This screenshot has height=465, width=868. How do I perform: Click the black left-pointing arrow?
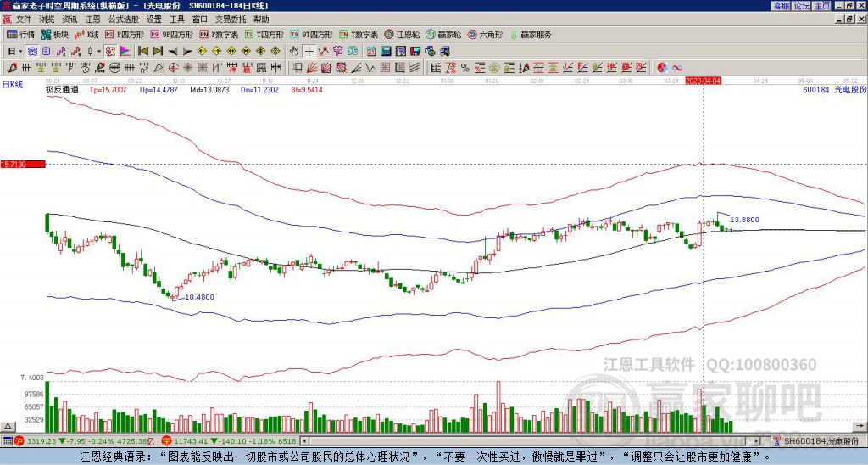click(x=173, y=52)
